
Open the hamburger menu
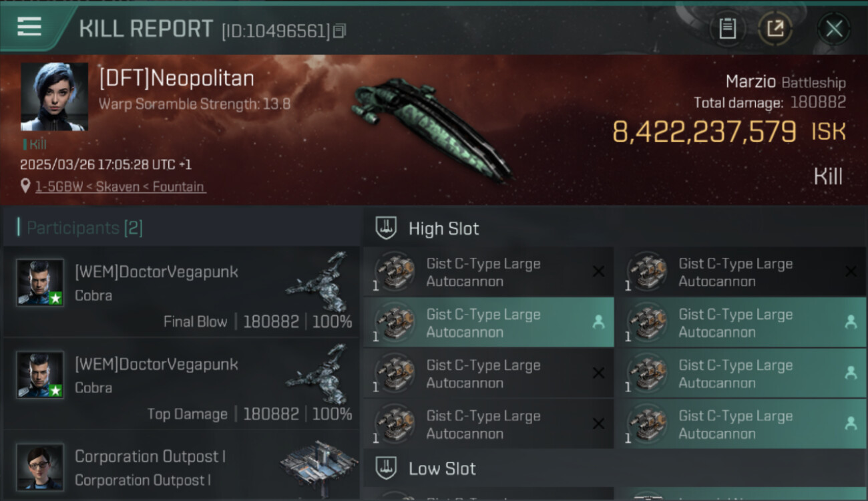(29, 27)
